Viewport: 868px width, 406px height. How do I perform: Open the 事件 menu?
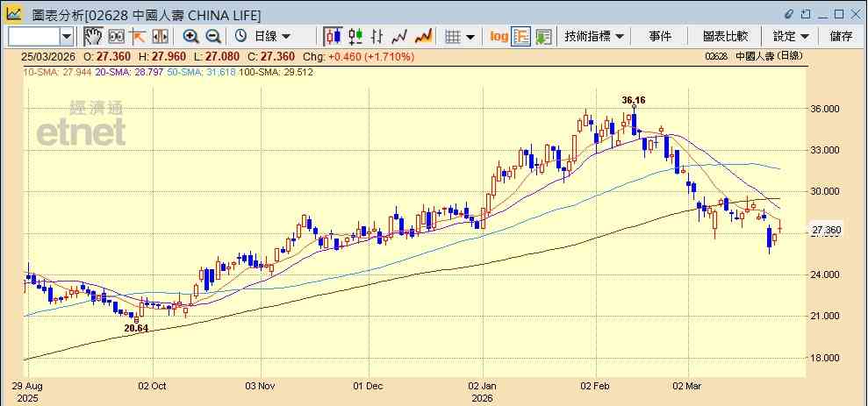coord(660,37)
